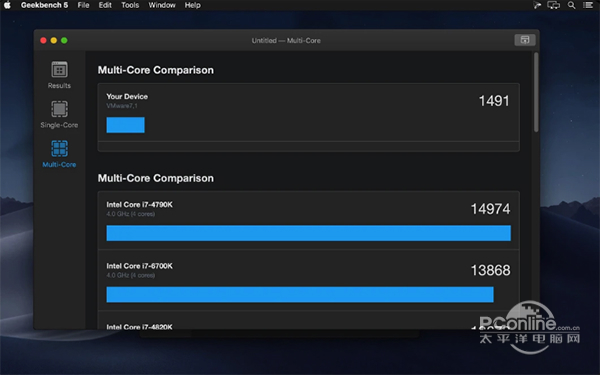The image size is (600, 375).
Task: Click the red close window button
Action: (x=43, y=40)
